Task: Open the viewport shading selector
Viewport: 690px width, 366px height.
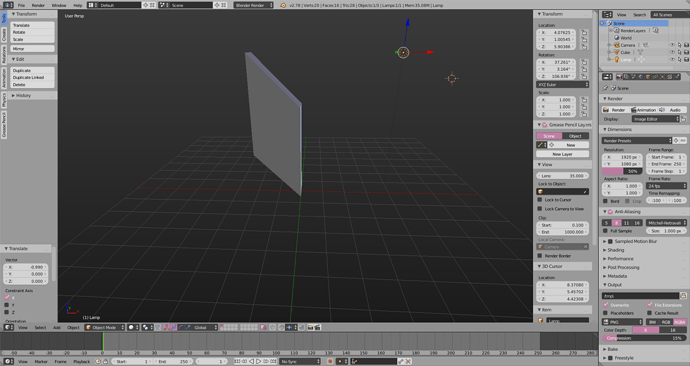Action: click(x=133, y=327)
